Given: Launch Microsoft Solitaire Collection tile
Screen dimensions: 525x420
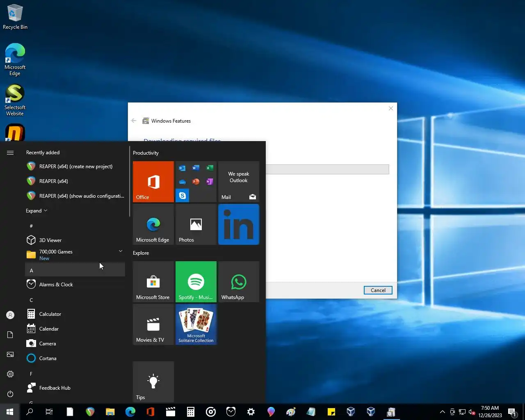Looking at the screenshot, I should tap(196, 324).
